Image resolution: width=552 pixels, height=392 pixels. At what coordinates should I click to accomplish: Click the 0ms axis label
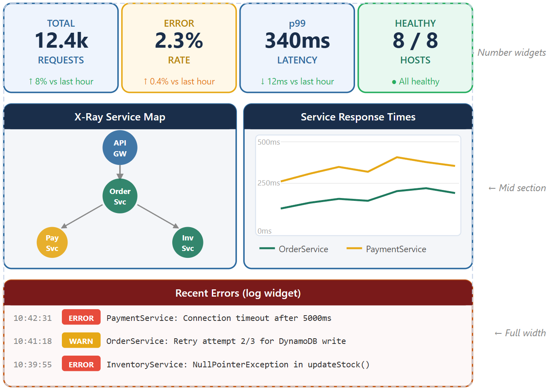click(x=264, y=231)
